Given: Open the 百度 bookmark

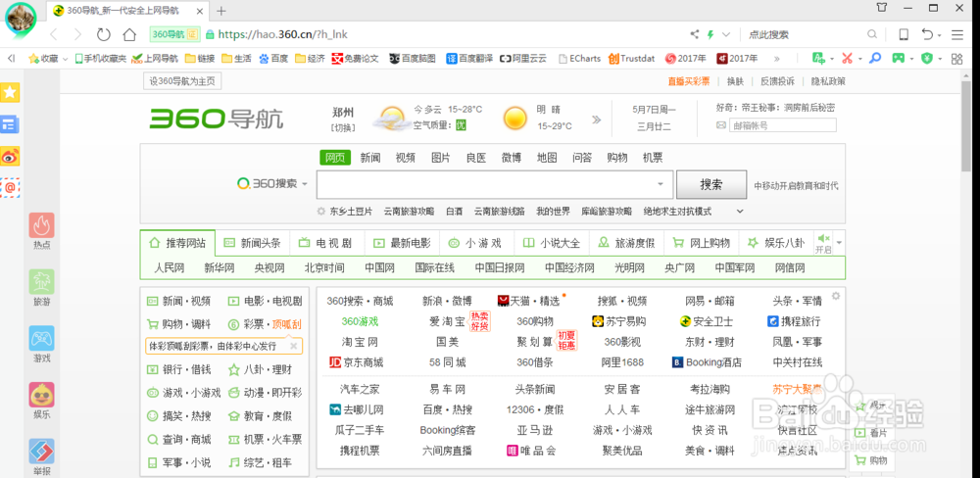Looking at the screenshot, I should 273,59.
